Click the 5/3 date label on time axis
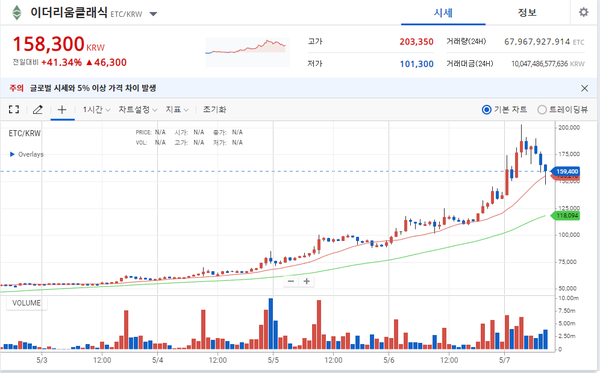 click(42, 360)
